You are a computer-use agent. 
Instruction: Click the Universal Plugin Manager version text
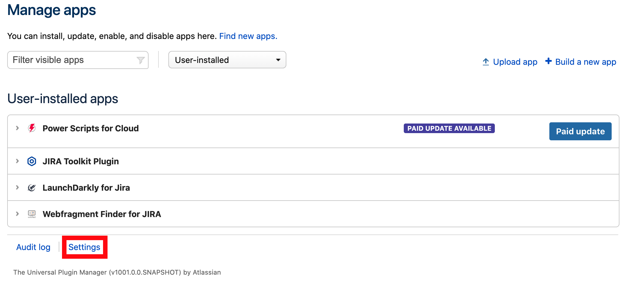tap(117, 272)
